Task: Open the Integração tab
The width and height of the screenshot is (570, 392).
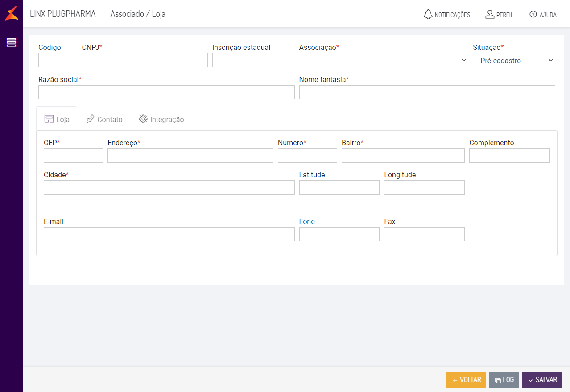Action: pos(161,119)
